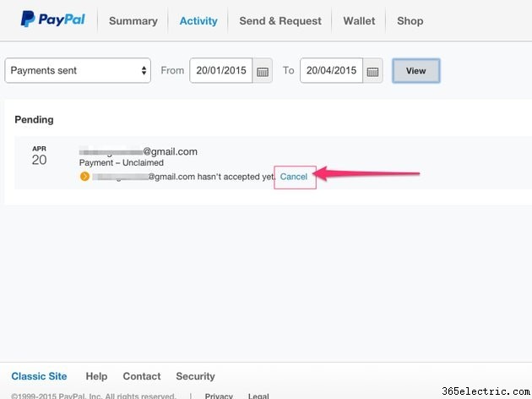Open the Security footer link
The height and width of the screenshot is (399, 532).
pos(195,376)
